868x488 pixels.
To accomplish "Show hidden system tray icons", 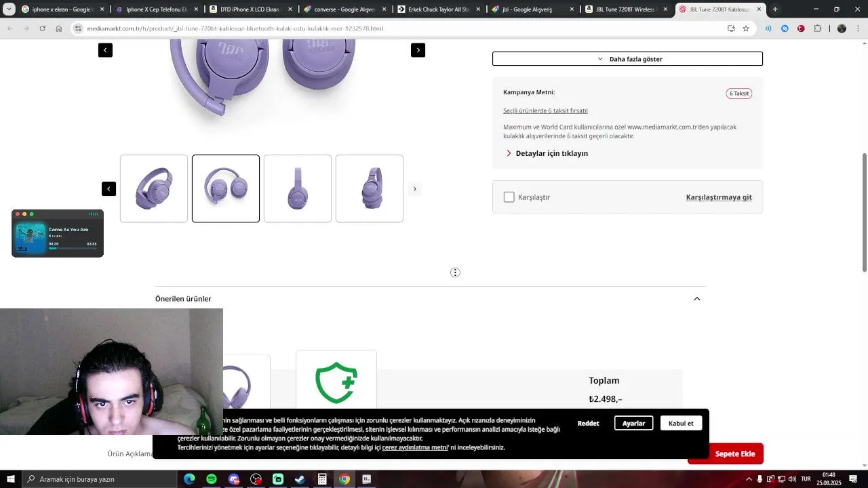I will coord(749,479).
